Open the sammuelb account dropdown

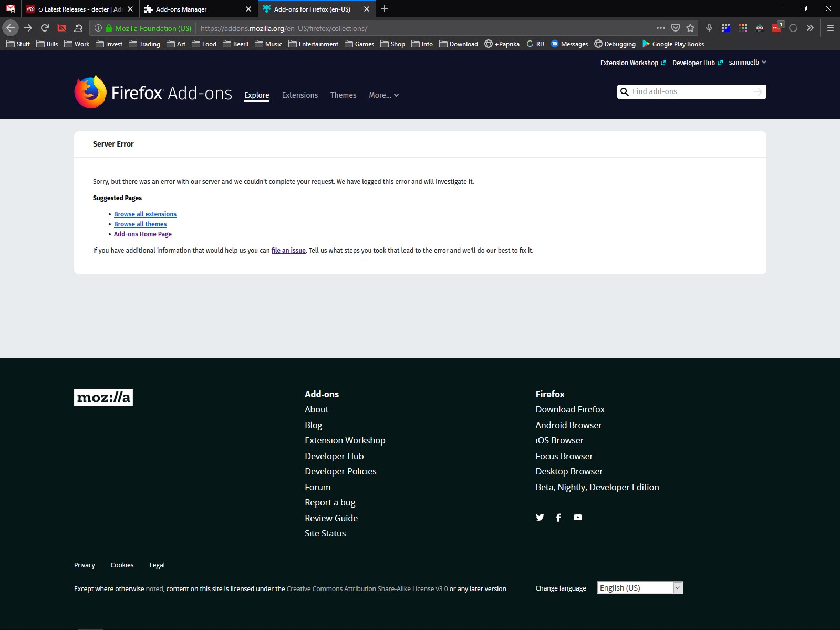click(748, 62)
